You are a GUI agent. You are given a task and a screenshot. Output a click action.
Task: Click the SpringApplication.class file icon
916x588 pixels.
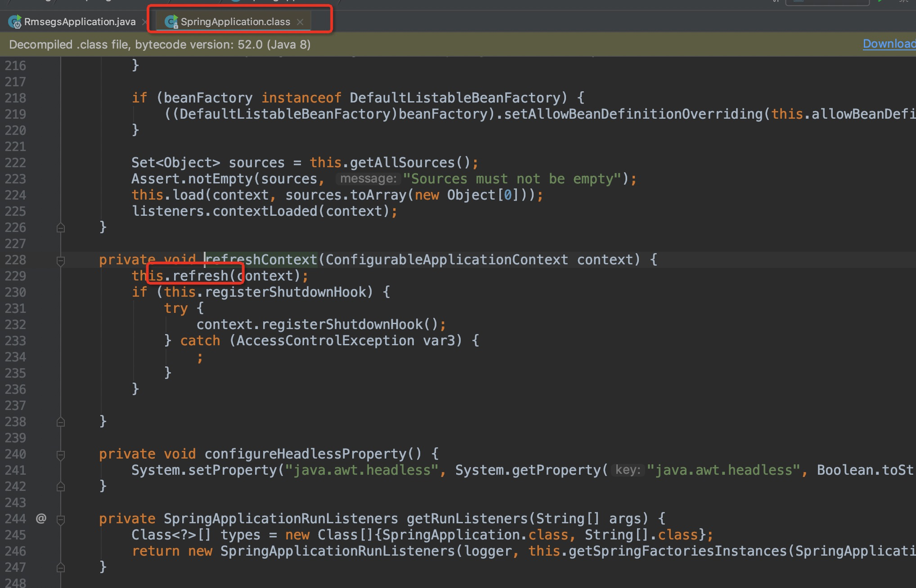point(171,22)
